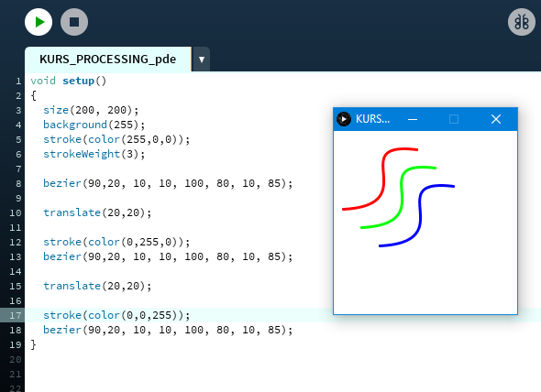This screenshot has height=392, width=541.
Task: Run the sketch with the play button
Action: (39, 22)
